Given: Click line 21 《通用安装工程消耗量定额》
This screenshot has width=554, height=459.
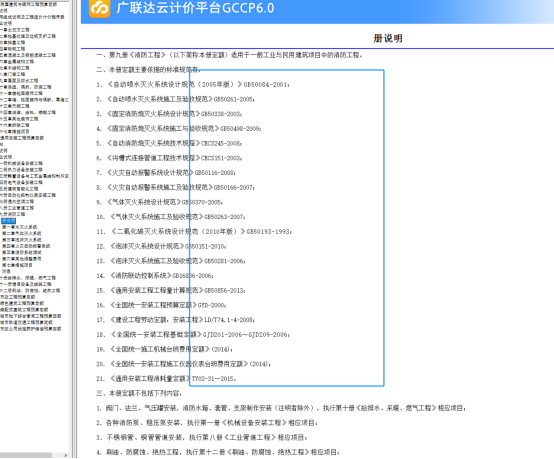Looking at the screenshot, I should click(x=166, y=378).
